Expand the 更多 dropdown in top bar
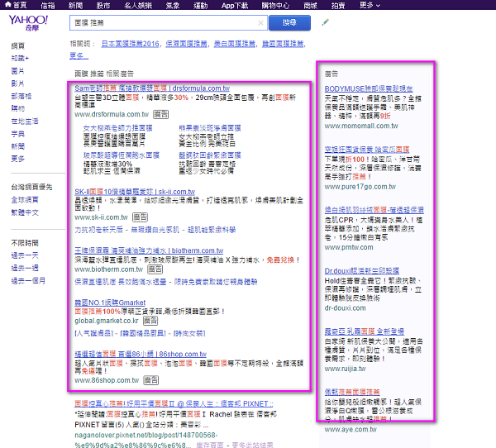Image resolution: width=496 pixels, height=448 pixels. click(370, 6)
